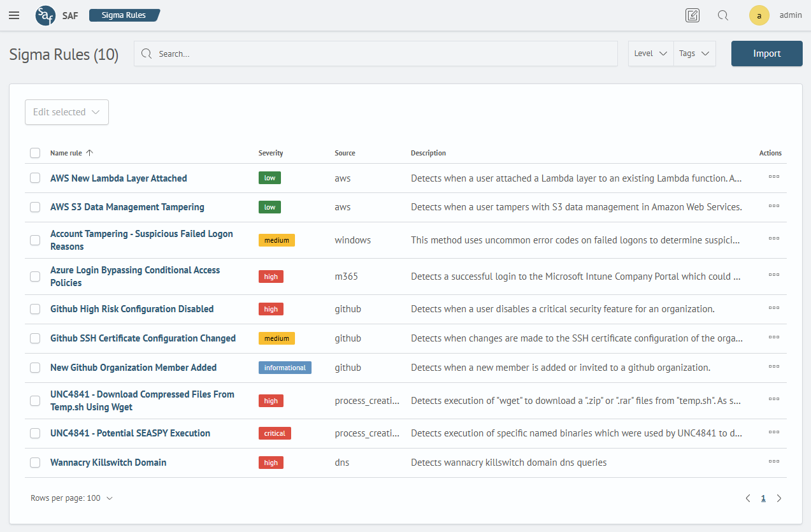
Task: Open actions menu for Github SSH Certificate Configuration Changed
Action: tap(774, 338)
